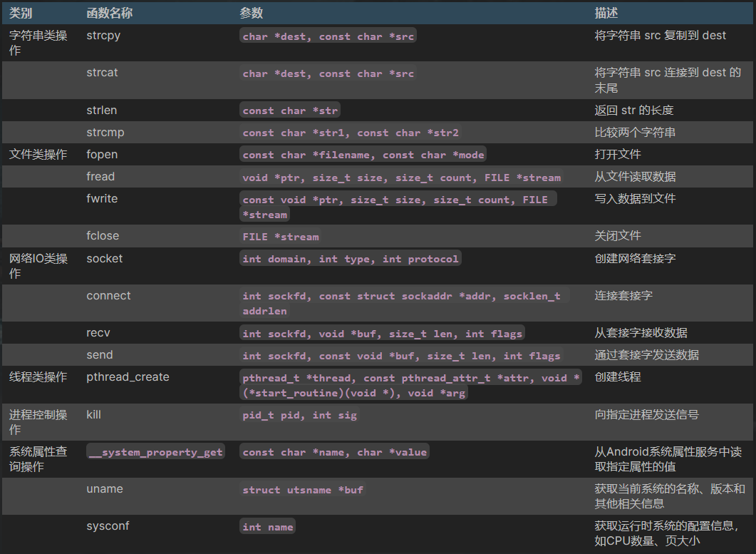The image size is (756, 554).
Task: Click description 向指定进程发送信号
Action: click(x=646, y=414)
